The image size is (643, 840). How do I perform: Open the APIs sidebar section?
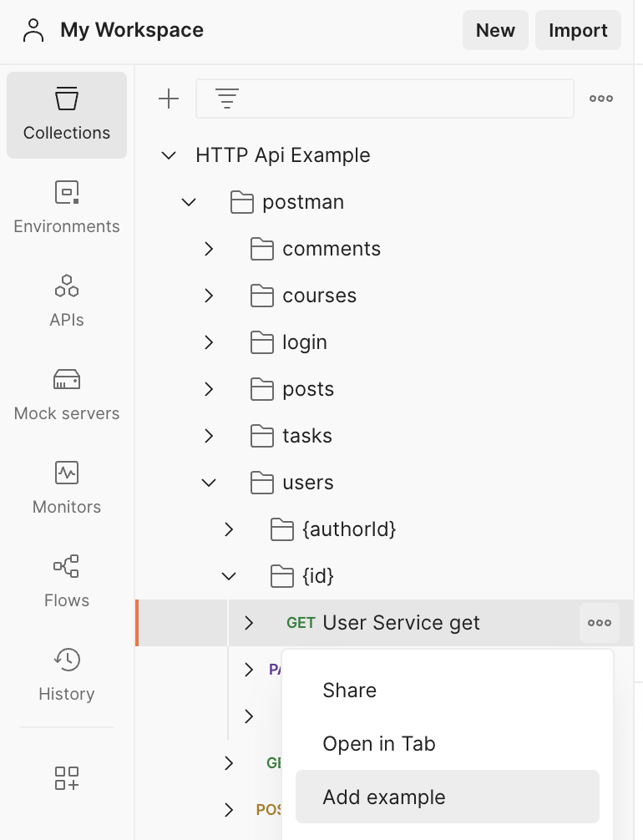point(67,301)
